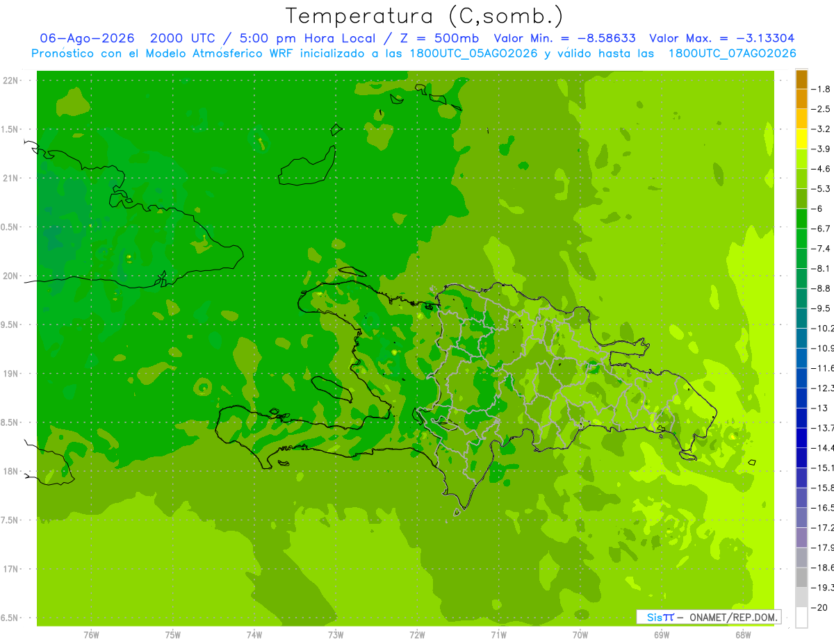Click the title Temperatura (C,somb.)
The height and width of the screenshot is (644, 834).
tap(425, 16)
